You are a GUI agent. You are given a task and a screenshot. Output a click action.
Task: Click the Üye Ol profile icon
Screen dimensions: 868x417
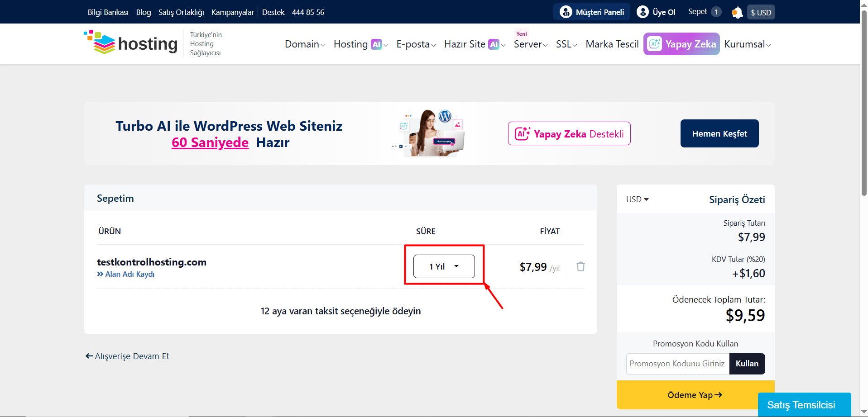pyautogui.click(x=643, y=12)
